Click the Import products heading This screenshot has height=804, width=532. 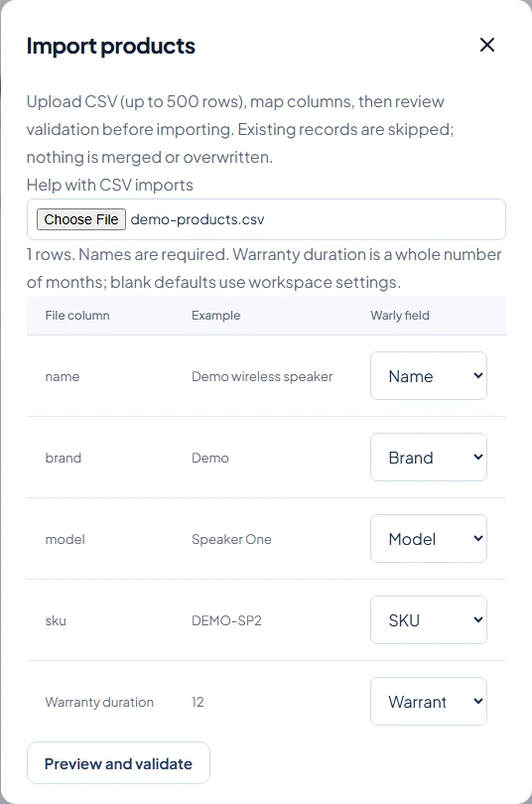pos(111,46)
